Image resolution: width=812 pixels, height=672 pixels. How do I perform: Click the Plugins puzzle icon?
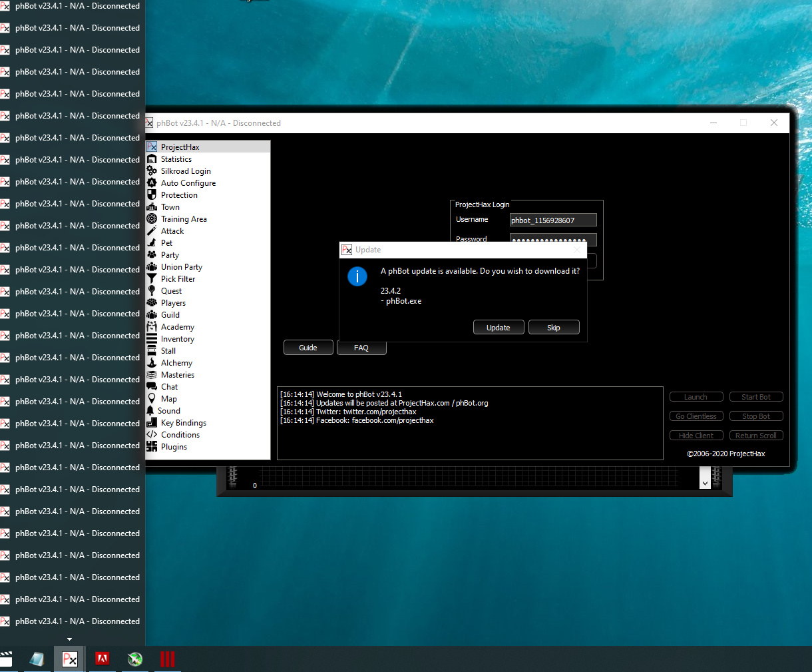click(x=152, y=447)
